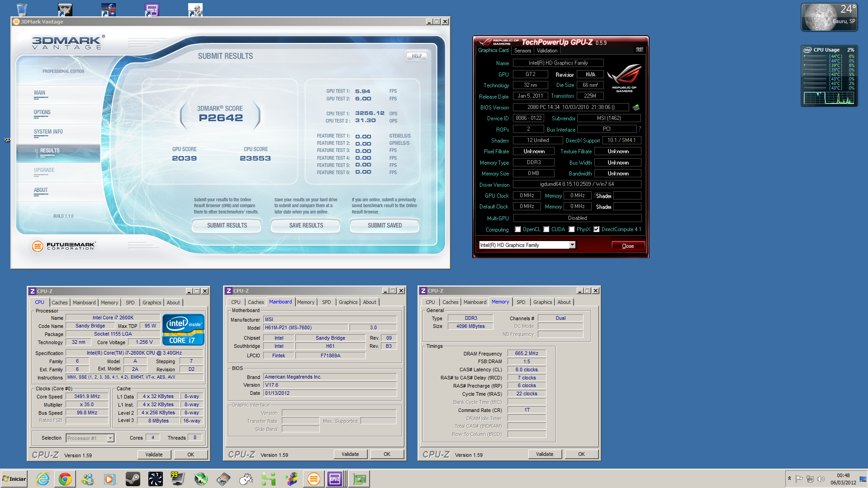Open the SPD tab in the middle CPU-Z window
This screenshot has width=868, height=488.
click(x=327, y=302)
